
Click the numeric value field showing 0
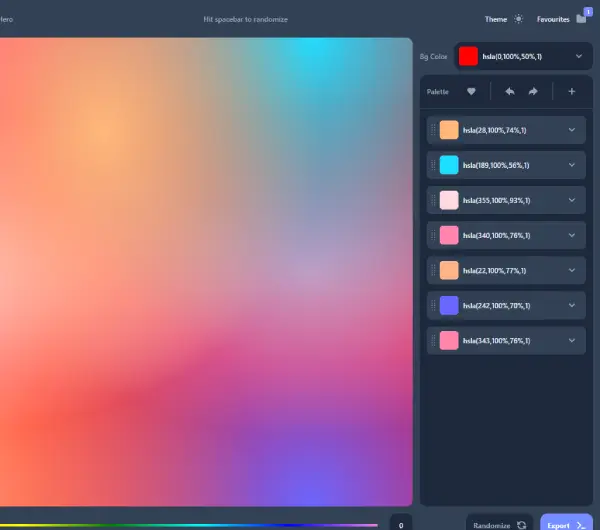tap(400, 524)
